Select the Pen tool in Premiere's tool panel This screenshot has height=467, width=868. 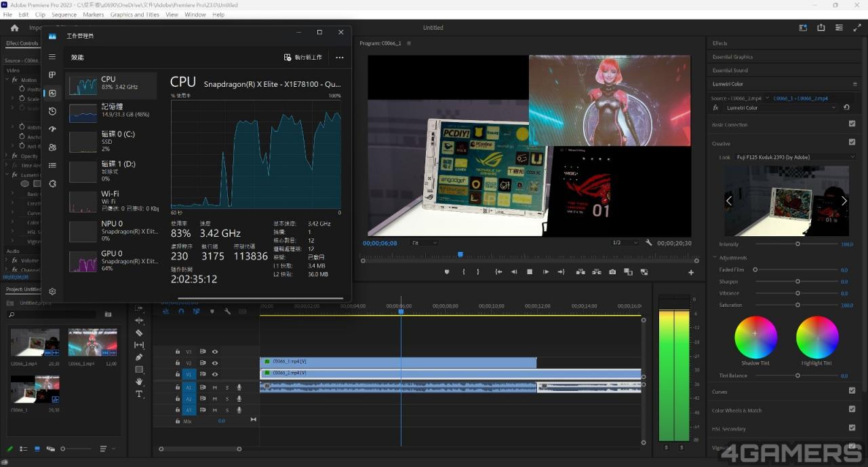coord(139,357)
